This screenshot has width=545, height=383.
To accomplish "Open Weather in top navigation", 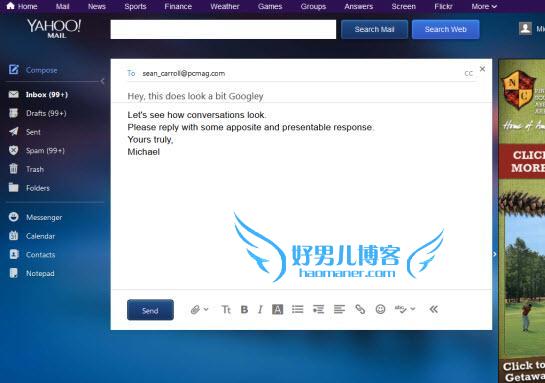I will coord(225,7).
